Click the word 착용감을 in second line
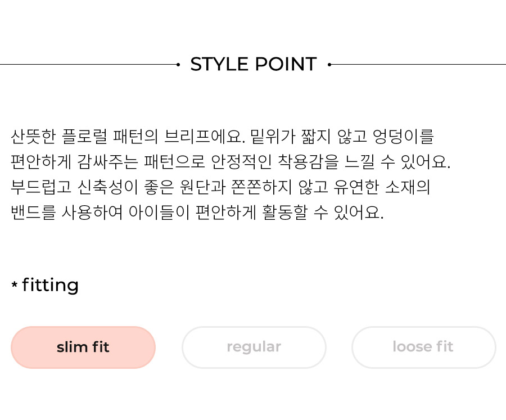 pyautogui.click(x=308, y=162)
